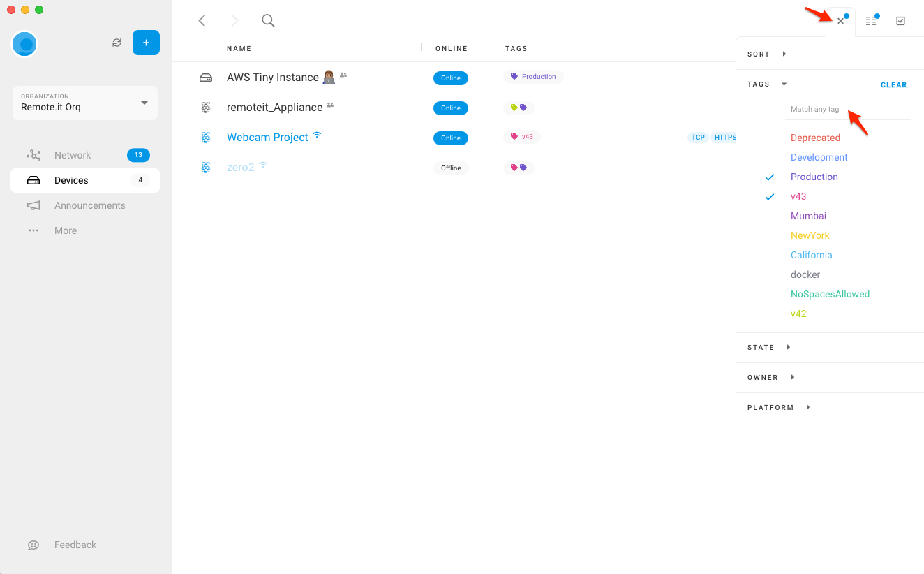Click the Online badge for AWS Tiny Instance
Screen dimensions: 924x574
pyautogui.click(x=451, y=78)
